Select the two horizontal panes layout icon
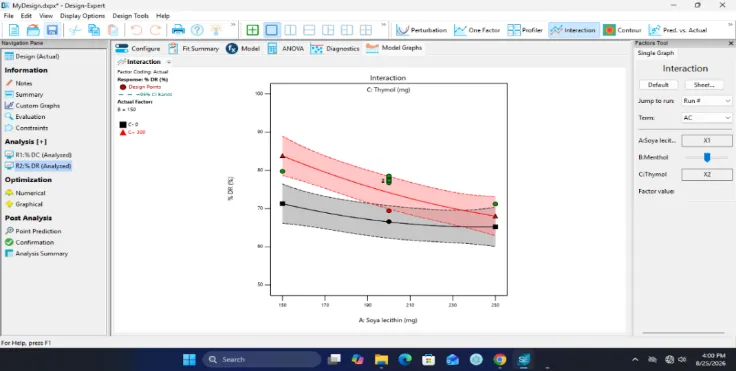 click(309, 30)
